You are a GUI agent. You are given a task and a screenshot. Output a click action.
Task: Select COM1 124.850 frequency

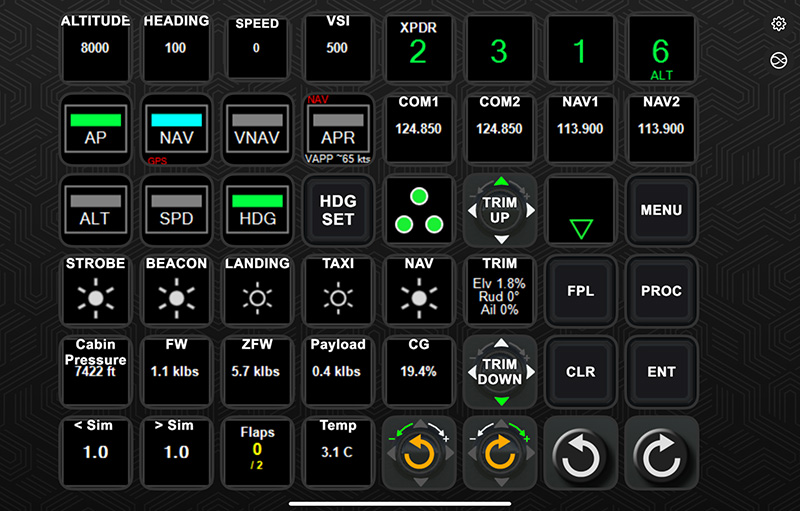click(419, 129)
